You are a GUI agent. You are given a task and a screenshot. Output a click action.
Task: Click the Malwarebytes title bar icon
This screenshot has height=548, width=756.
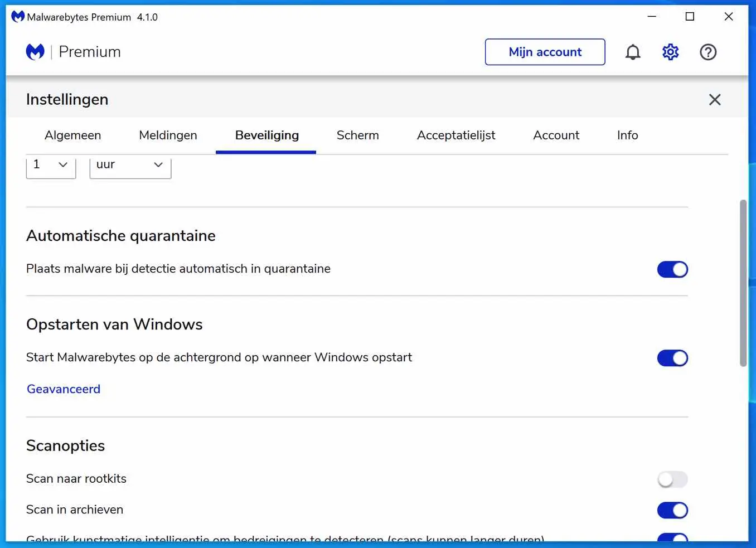(x=18, y=17)
